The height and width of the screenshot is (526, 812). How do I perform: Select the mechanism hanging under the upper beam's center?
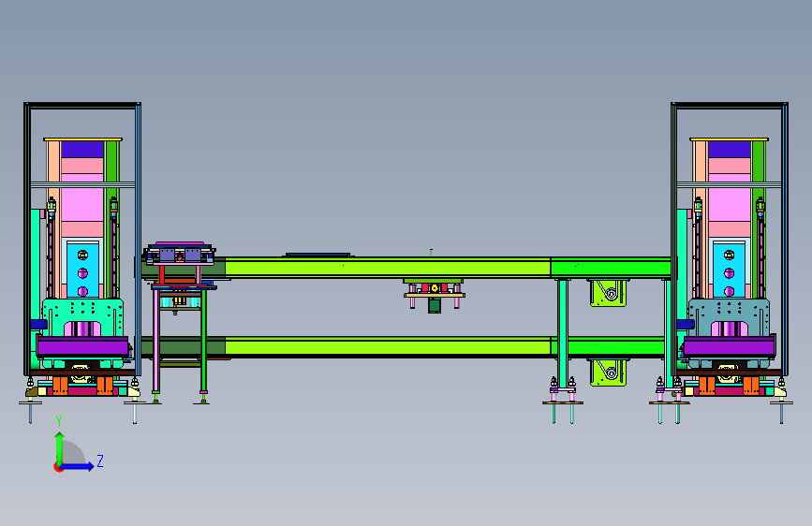pyautogui.click(x=435, y=295)
